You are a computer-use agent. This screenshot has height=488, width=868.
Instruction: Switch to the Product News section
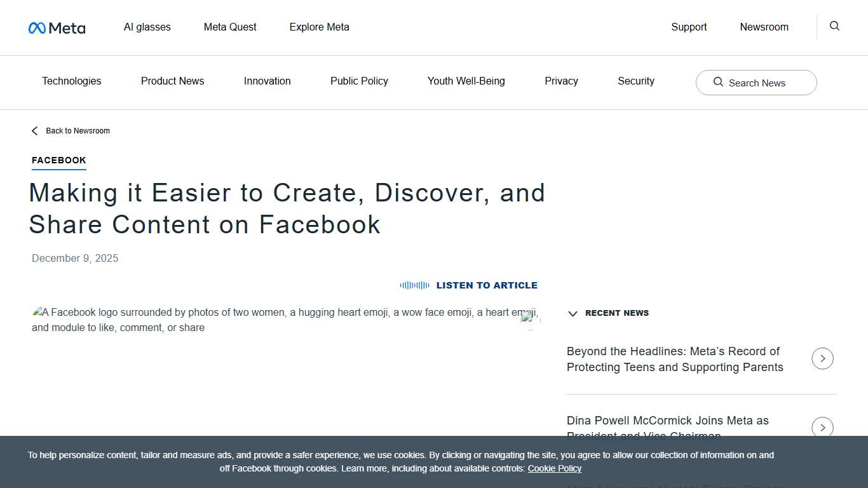pos(172,81)
